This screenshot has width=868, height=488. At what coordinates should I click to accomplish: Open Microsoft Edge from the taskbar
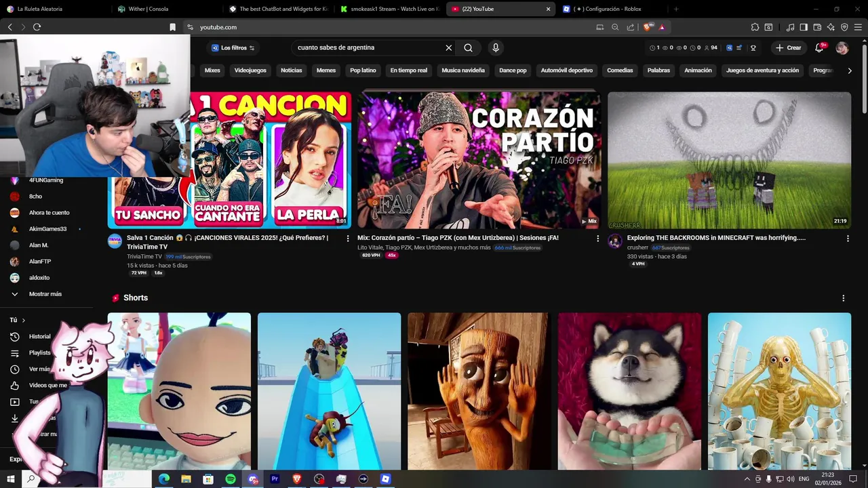[164, 479]
